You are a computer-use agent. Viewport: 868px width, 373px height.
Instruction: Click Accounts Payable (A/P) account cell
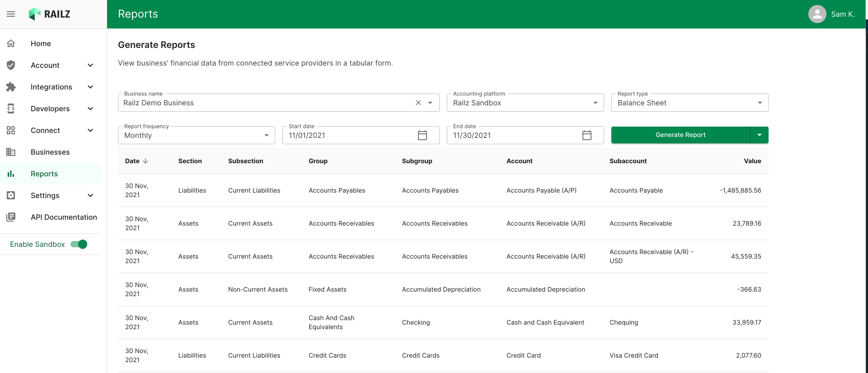click(541, 190)
